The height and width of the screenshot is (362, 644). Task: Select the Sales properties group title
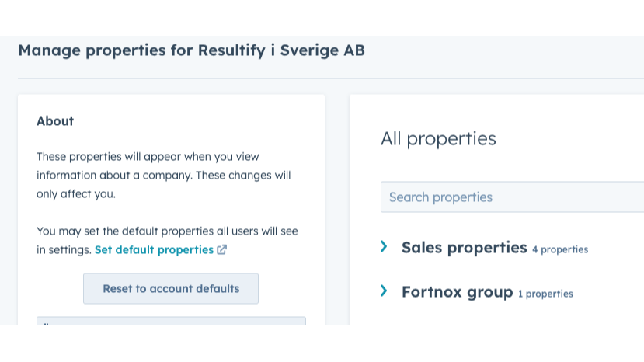tap(464, 248)
